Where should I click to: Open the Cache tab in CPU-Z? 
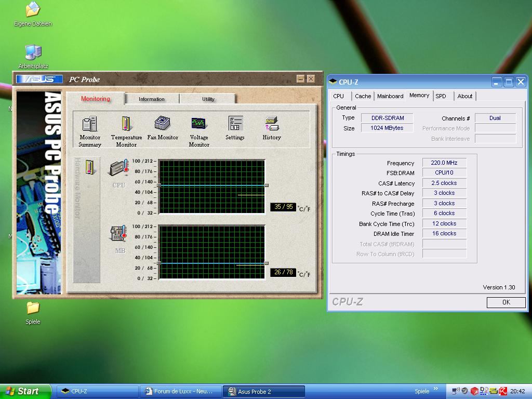click(x=363, y=96)
